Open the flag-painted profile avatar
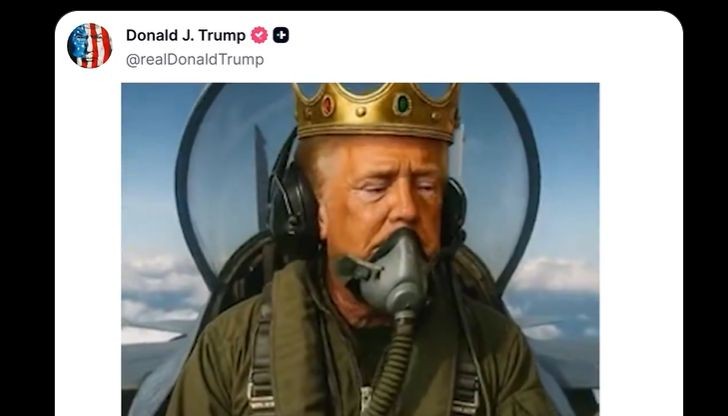 point(89,46)
